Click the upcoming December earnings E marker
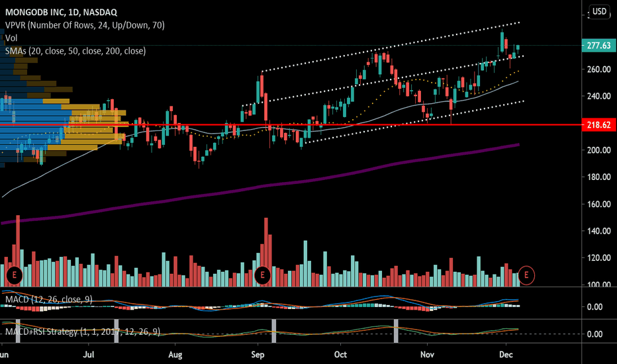This screenshot has width=617, height=364. click(x=526, y=275)
